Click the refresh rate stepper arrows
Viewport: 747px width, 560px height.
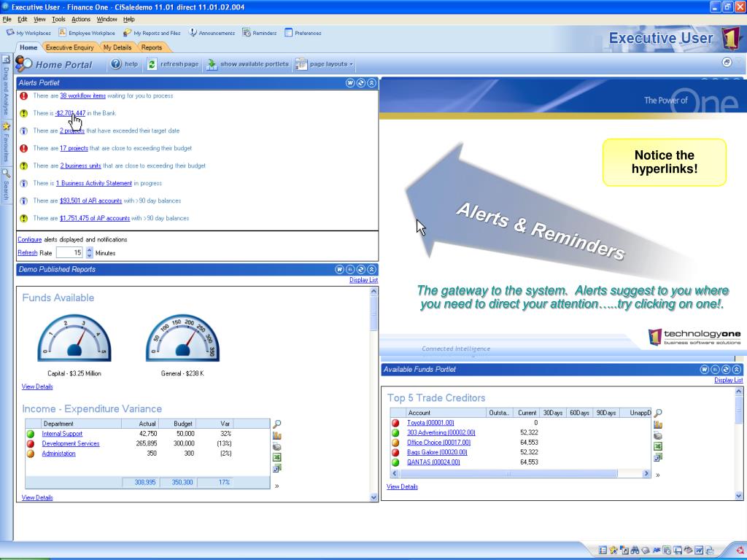pos(89,253)
